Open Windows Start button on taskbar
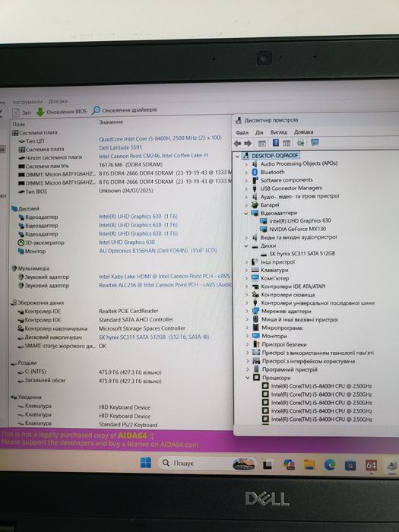The height and width of the screenshot is (532, 399). (x=146, y=463)
